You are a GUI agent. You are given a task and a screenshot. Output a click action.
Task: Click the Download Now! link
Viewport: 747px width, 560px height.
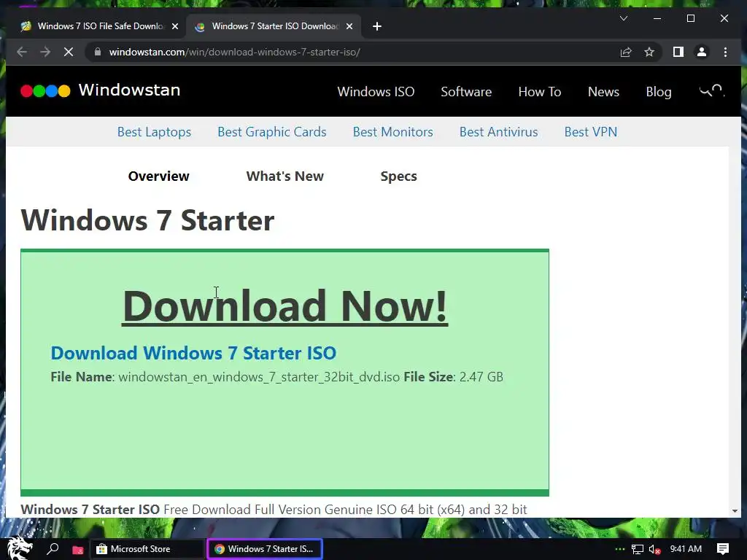tap(285, 306)
